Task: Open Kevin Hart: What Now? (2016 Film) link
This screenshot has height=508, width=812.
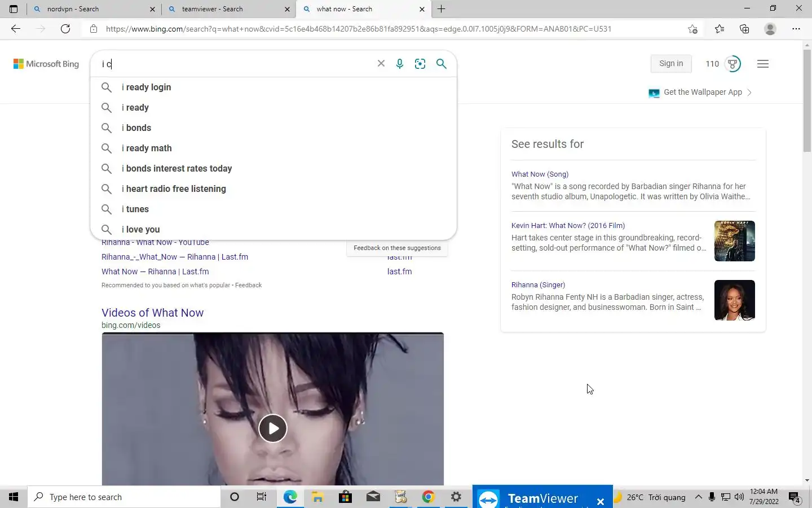Action: pos(568,225)
